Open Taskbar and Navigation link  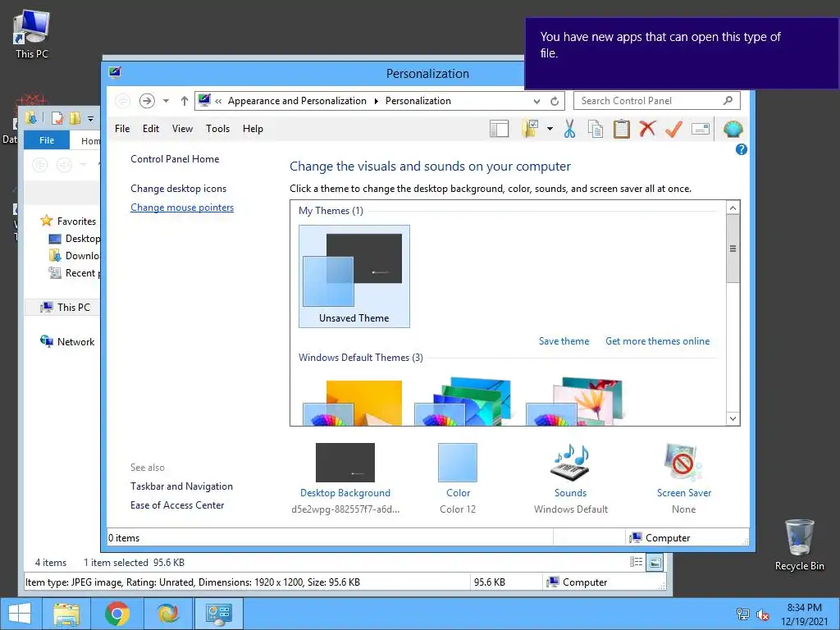tap(181, 486)
